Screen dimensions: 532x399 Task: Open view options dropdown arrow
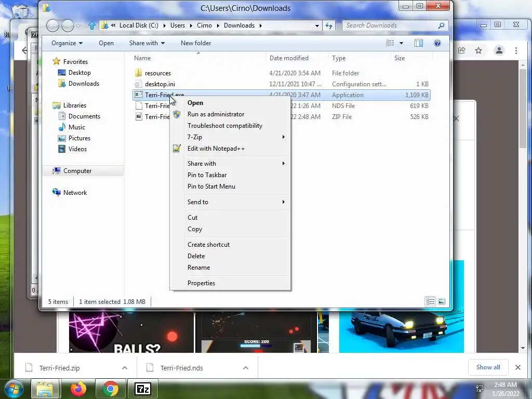click(402, 43)
